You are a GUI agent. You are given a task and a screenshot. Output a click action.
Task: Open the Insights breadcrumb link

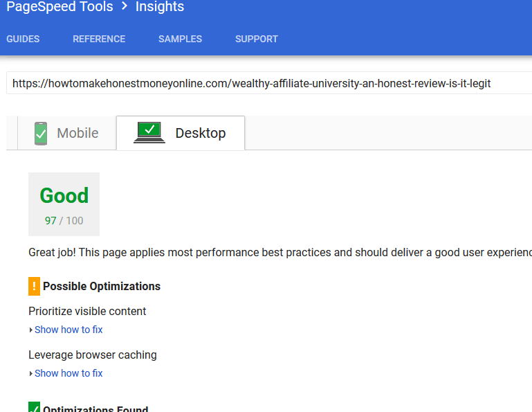[x=160, y=6]
